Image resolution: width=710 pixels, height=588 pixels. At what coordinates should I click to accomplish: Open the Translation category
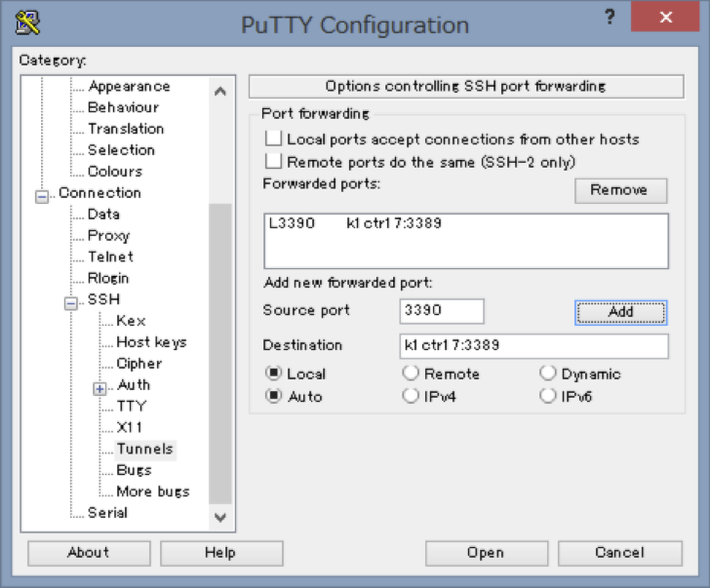[126, 129]
